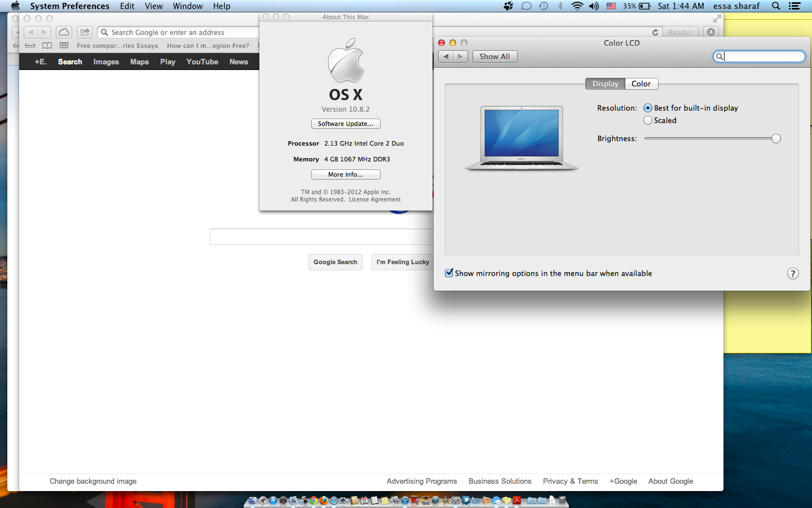Click More Info in About This Mac
Viewport: 812px width, 508px height.
[x=346, y=174]
